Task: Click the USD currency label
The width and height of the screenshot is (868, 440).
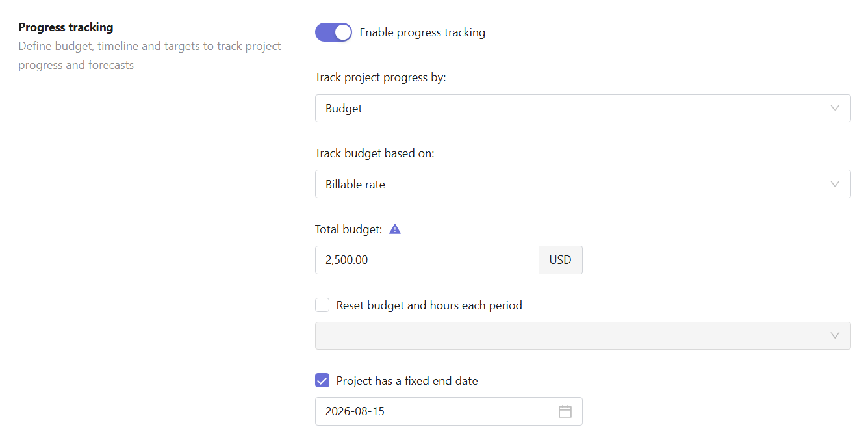Action: 560,260
